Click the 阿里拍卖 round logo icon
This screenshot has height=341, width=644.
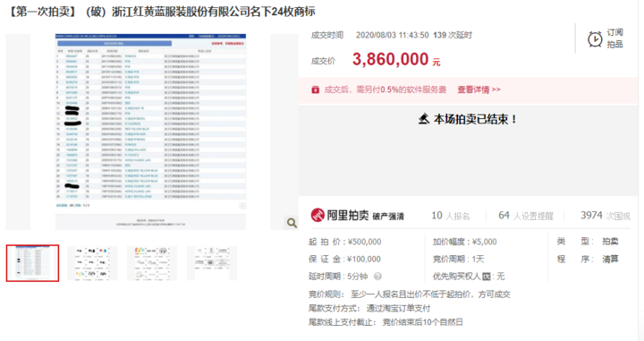pyautogui.click(x=318, y=215)
